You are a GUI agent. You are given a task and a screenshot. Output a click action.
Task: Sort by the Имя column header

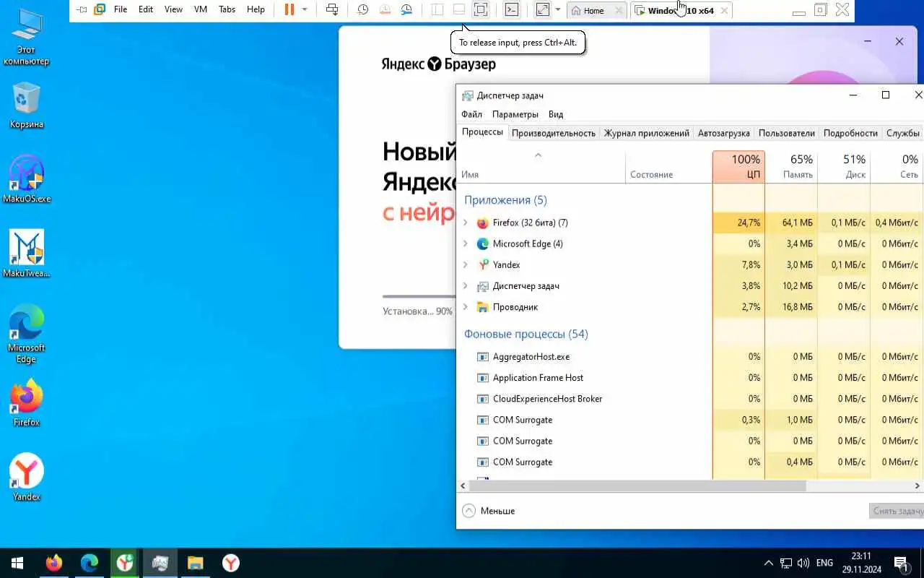(541, 166)
